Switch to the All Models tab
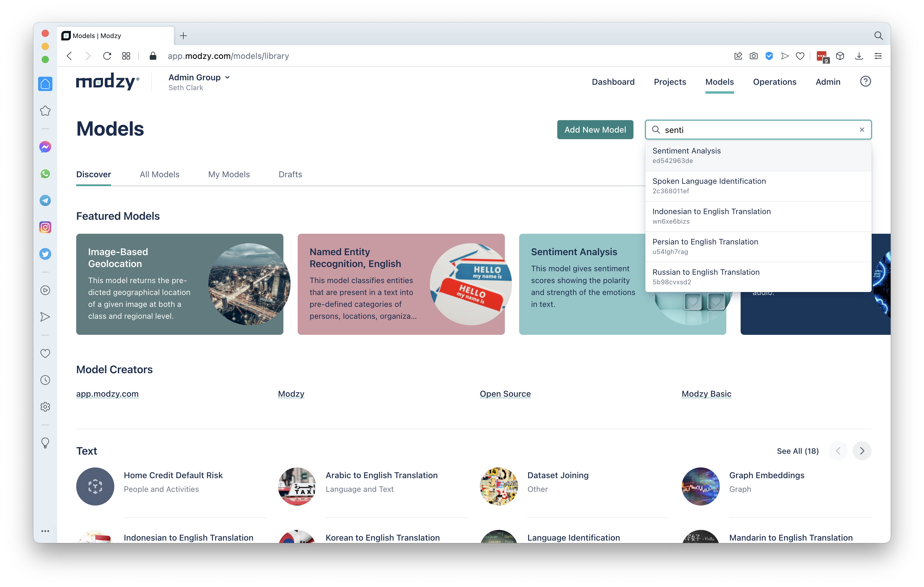The width and height of the screenshot is (924, 587). pos(159,173)
